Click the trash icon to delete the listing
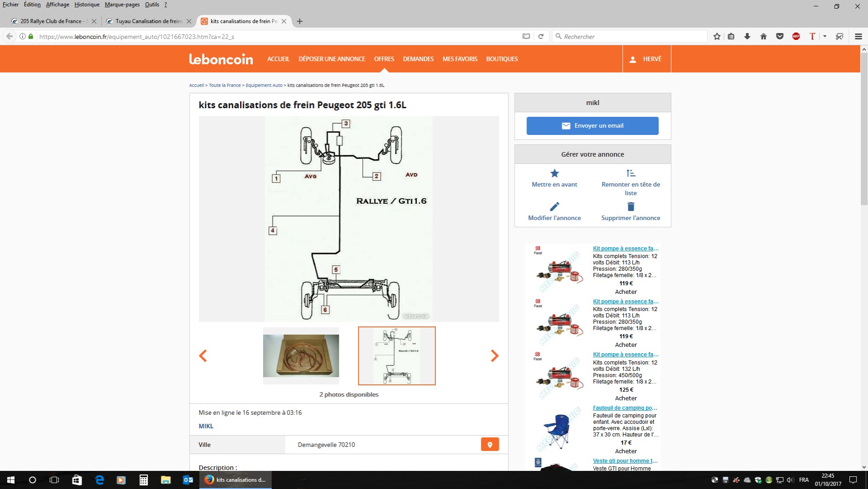 coord(630,207)
